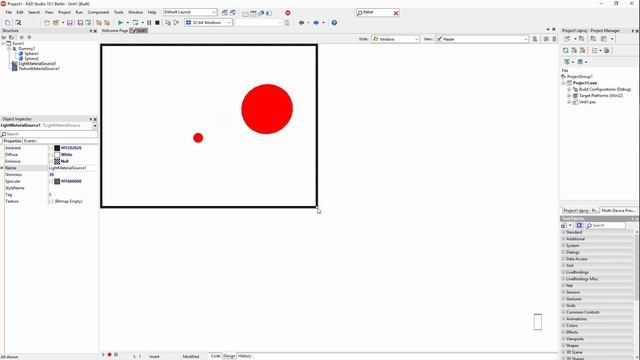Click the Texture Bitmap Empty value

[x=69, y=201]
